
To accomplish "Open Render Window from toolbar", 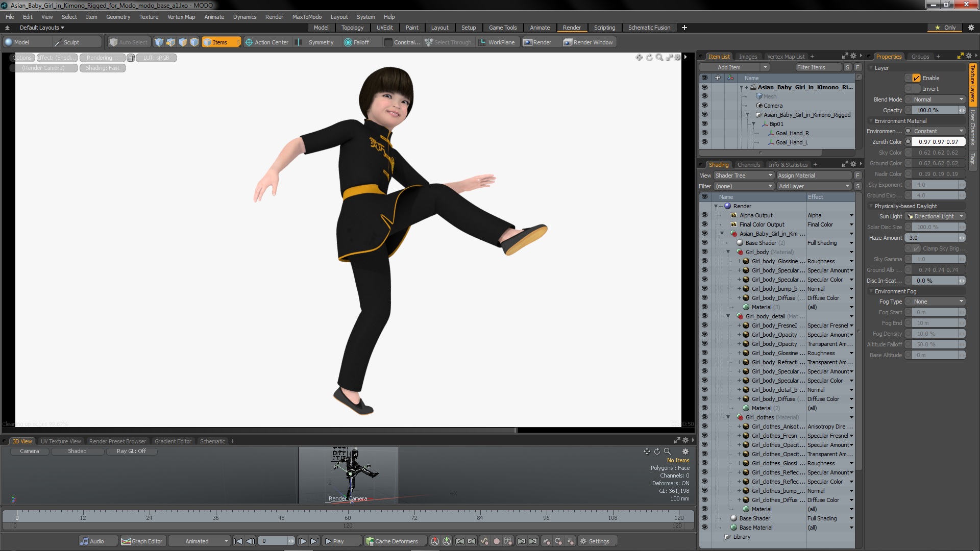I will coord(588,42).
